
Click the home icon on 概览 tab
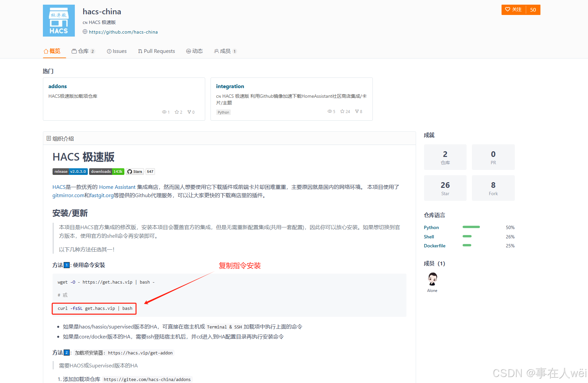click(46, 51)
